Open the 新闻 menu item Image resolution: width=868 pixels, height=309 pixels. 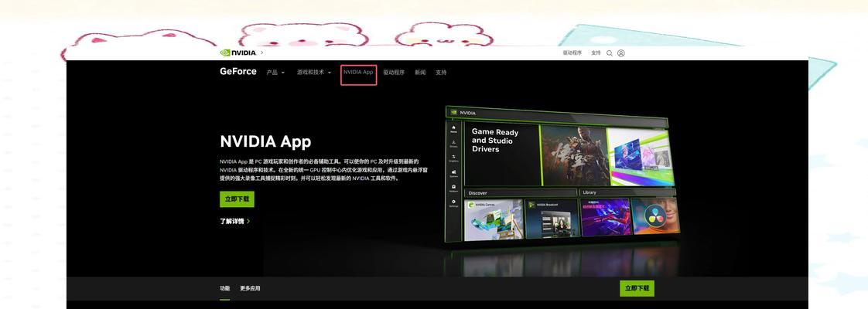click(420, 73)
